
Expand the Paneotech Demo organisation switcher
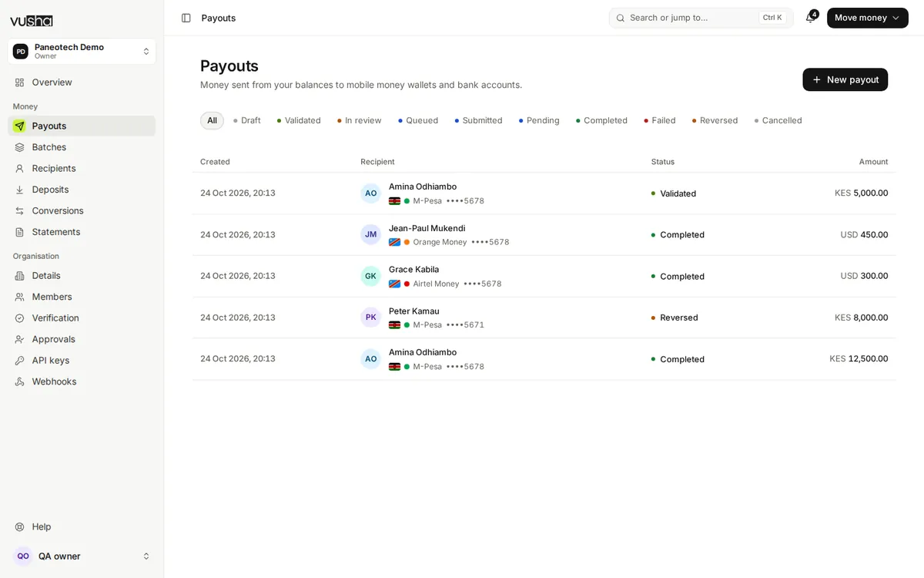[x=82, y=52]
